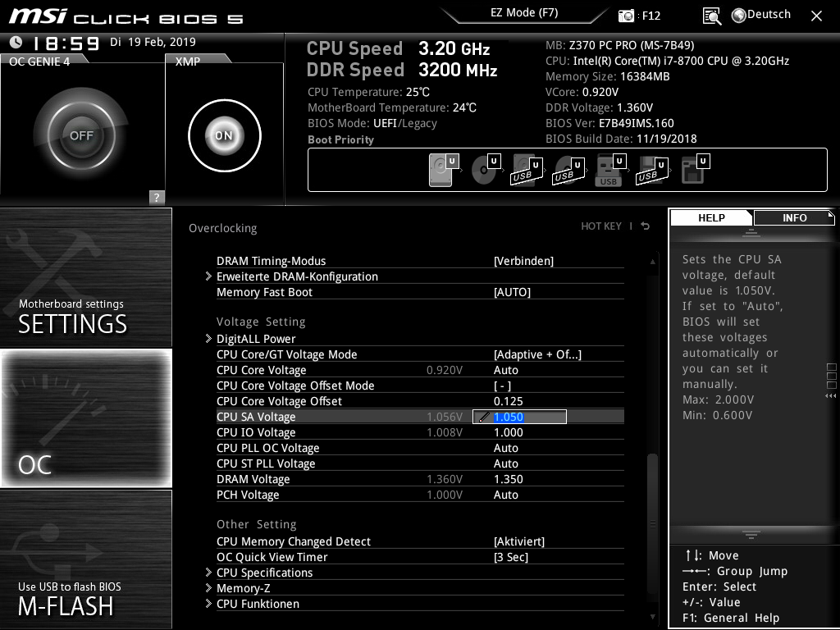Click the OC GENIE 4 tab label
The width and height of the screenshot is (840, 630).
(39, 62)
